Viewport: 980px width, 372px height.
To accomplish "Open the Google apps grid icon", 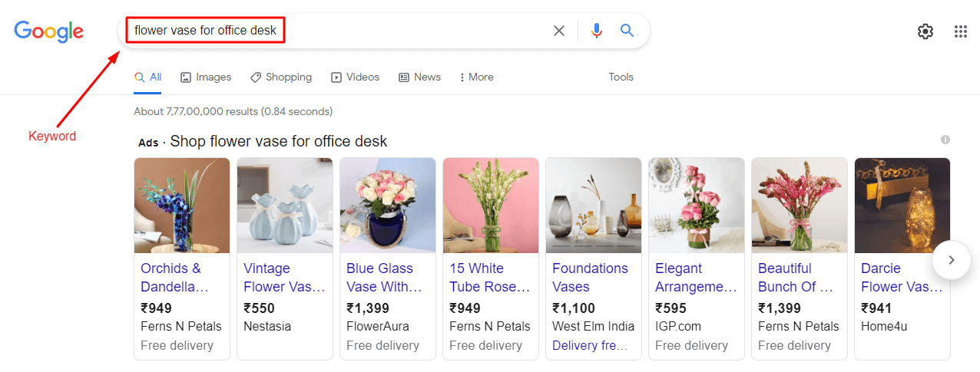I will [961, 31].
